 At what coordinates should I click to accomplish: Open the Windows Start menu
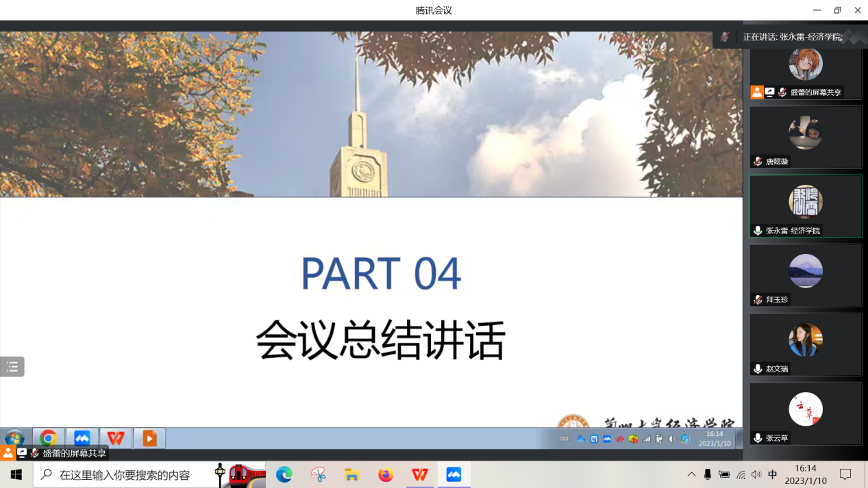(16, 474)
